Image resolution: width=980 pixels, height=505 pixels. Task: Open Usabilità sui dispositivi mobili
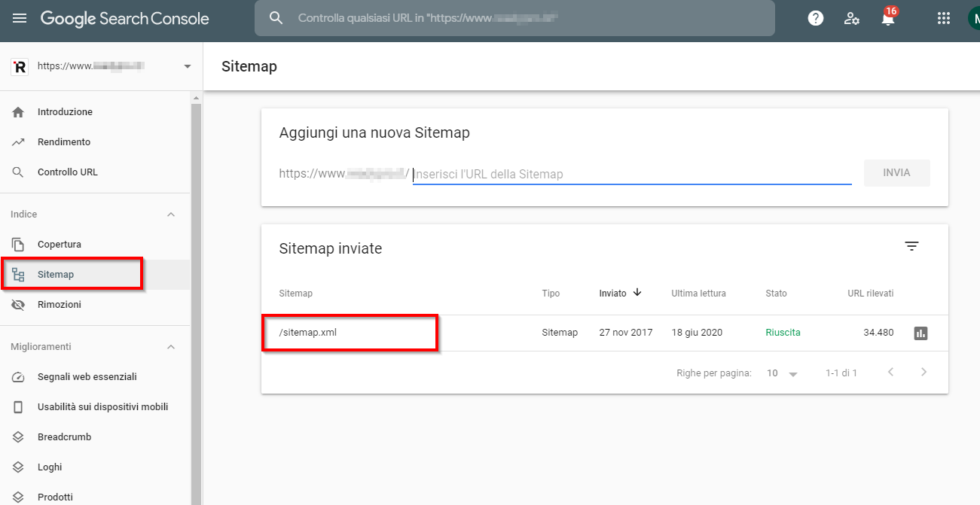tap(102, 407)
